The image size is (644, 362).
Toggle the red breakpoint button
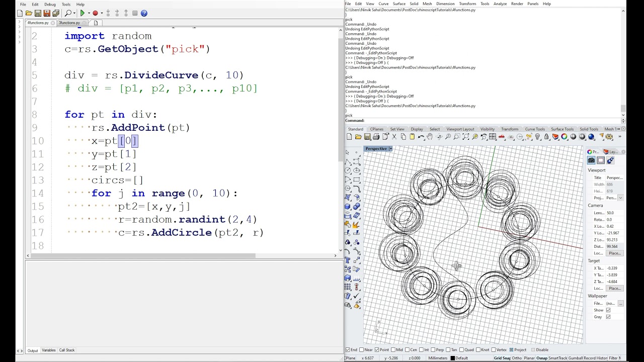tap(95, 13)
